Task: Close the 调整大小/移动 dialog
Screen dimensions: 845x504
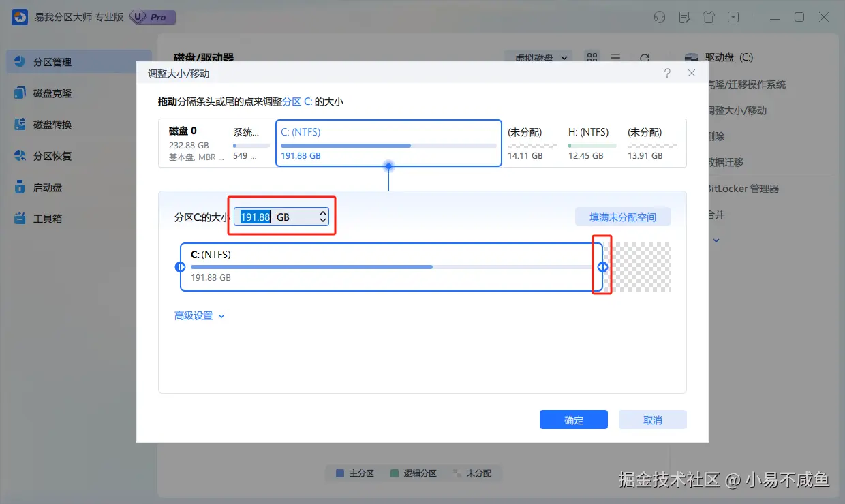Action: [x=692, y=73]
